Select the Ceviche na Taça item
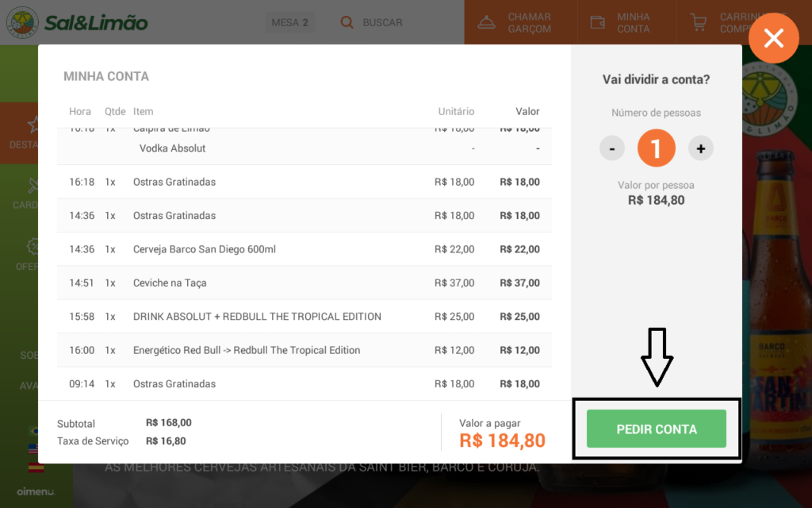The width and height of the screenshot is (812, 508). click(304, 283)
